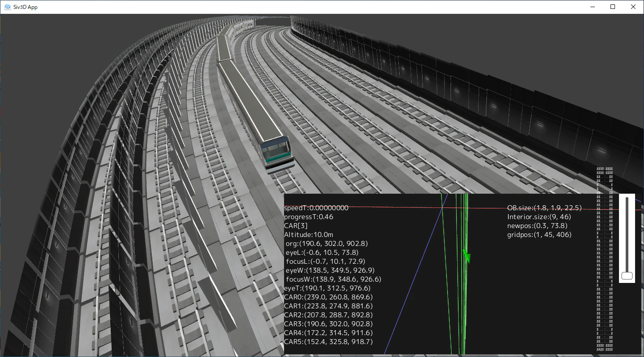Screen dimensions: 644x357
Task: Click the Siv3D app icon in title bar
Action: 7,7
